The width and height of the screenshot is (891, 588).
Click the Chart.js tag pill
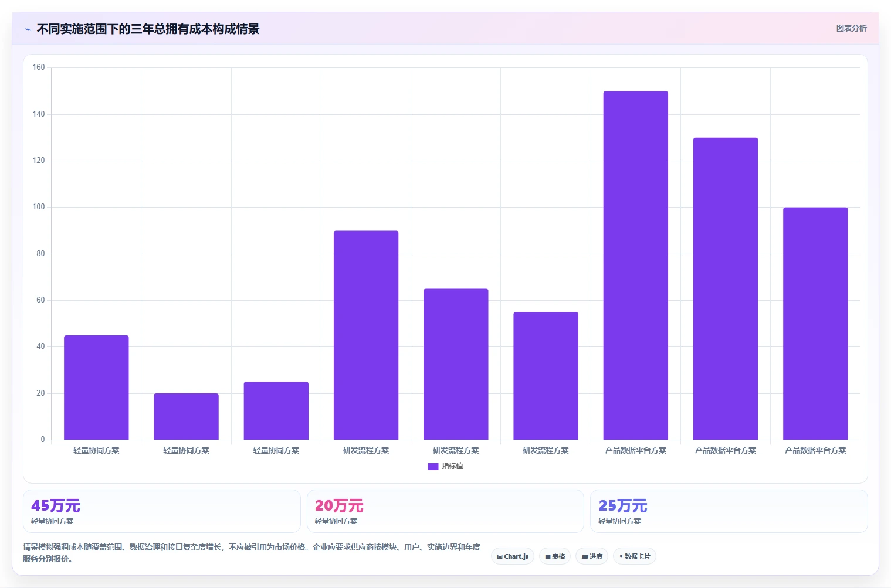[513, 556]
